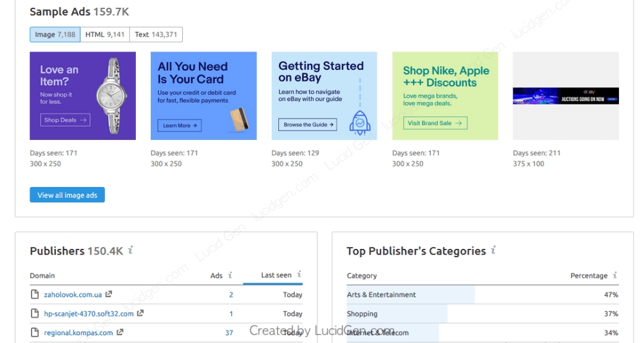Switch to the Text 143,371 ads tab

(x=156, y=35)
